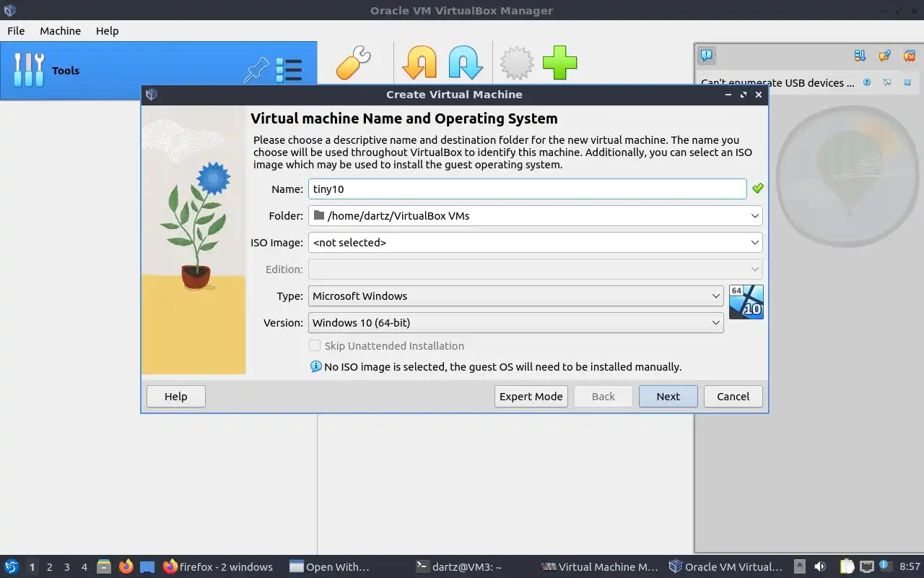Open the system start menu bird icon
Image resolution: width=924 pixels, height=578 pixels.
pyautogui.click(x=12, y=566)
